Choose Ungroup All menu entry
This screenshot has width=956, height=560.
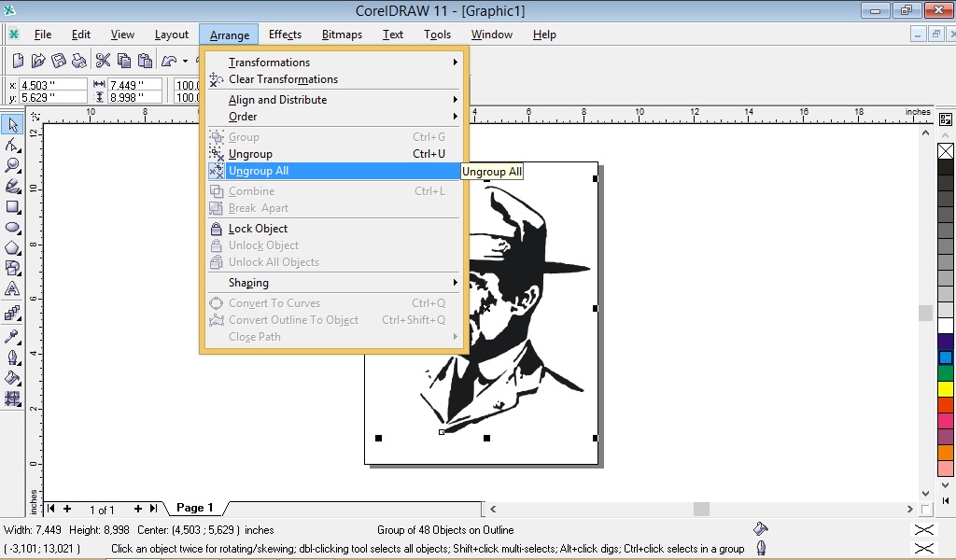(333, 171)
